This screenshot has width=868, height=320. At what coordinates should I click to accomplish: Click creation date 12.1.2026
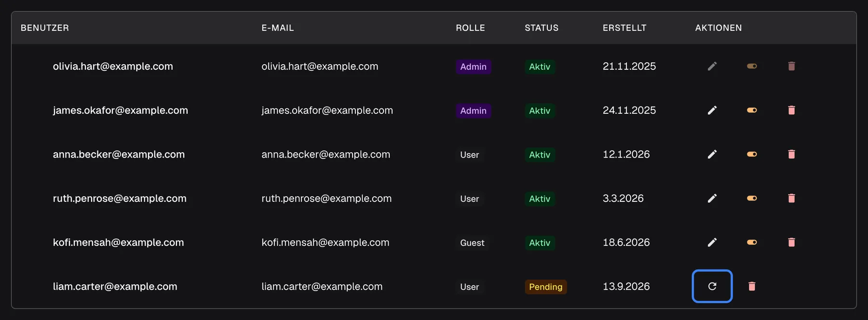[626, 154]
